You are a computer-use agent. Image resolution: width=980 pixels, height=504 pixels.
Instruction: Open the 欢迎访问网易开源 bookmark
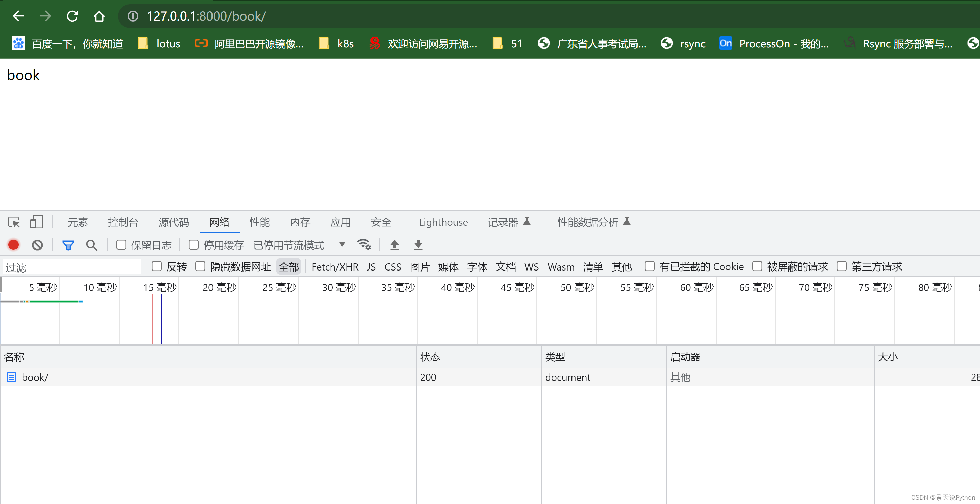tap(423, 44)
